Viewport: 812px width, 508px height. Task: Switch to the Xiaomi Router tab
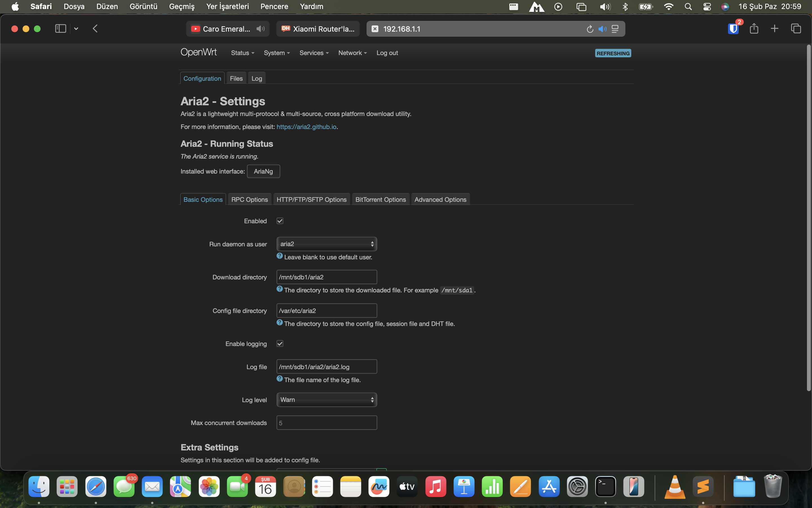(x=318, y=29)
